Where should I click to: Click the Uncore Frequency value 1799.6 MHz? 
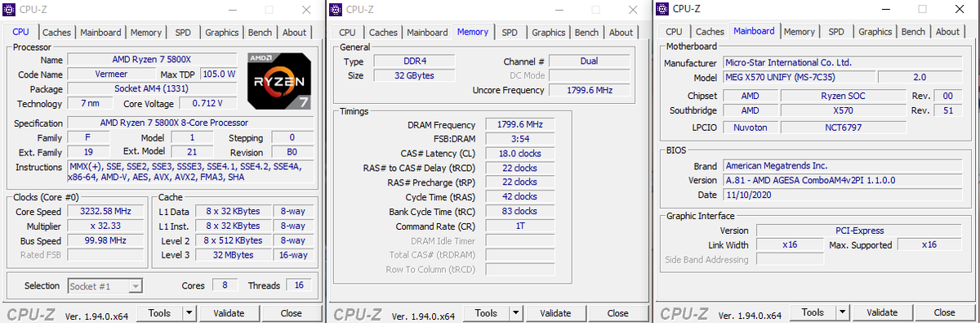pos(589,90)
